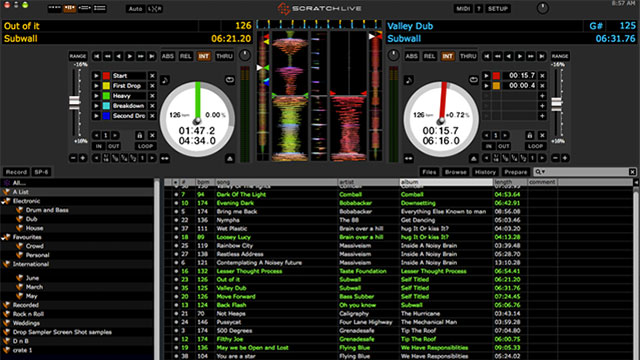Screen dimensions: 640x360
Task: Nudge right deck pitch up with plus
Action: pos(565,158)
